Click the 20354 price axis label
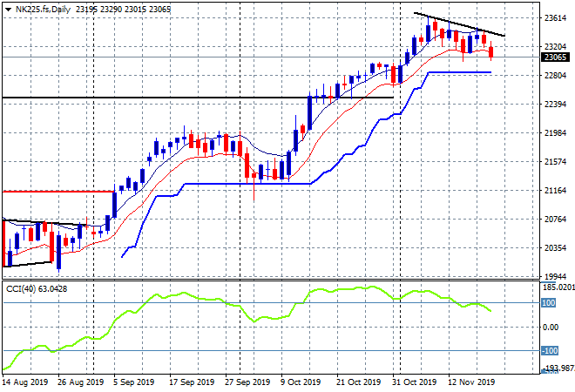This screenshot has width=575, height=392. pyautogui.click(x=555, y=248)
